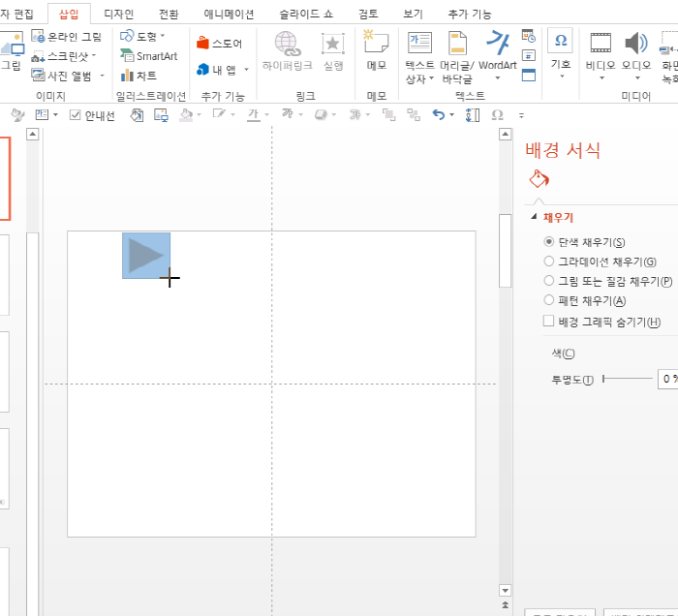This screenshot has width=678, height=616.
Task: Switch to the 추가 기능 tab
Action: point(470,15)
